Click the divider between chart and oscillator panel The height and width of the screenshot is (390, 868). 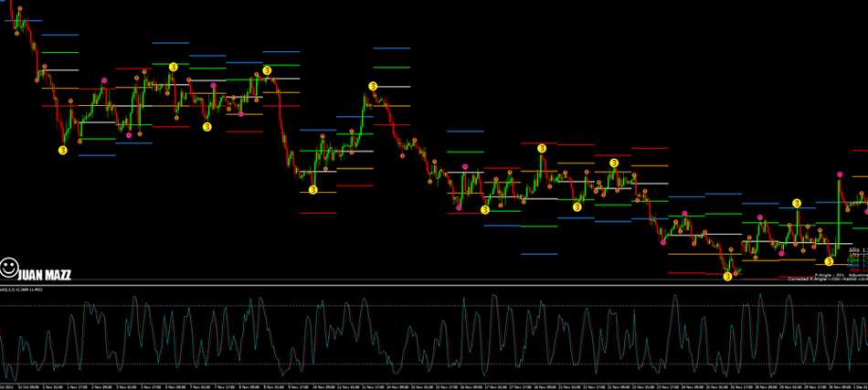[x=434, y=282]
